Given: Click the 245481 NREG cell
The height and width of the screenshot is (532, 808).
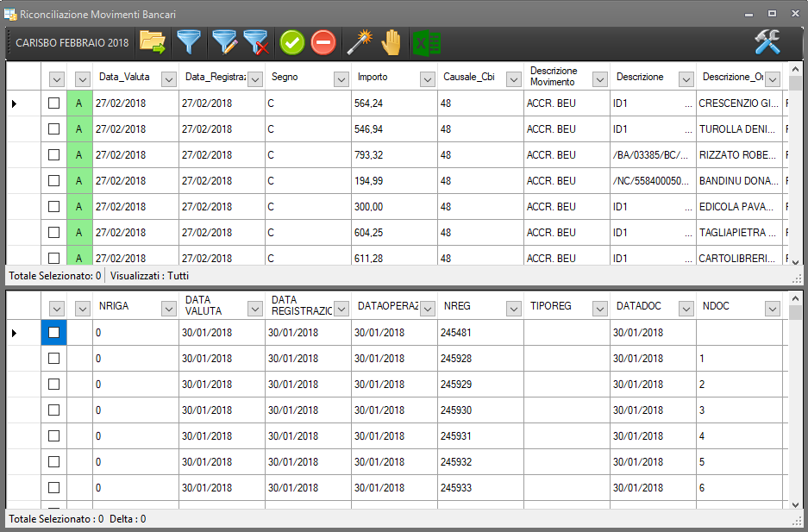Looking at the screenshot, I should [x=479, y=333].
